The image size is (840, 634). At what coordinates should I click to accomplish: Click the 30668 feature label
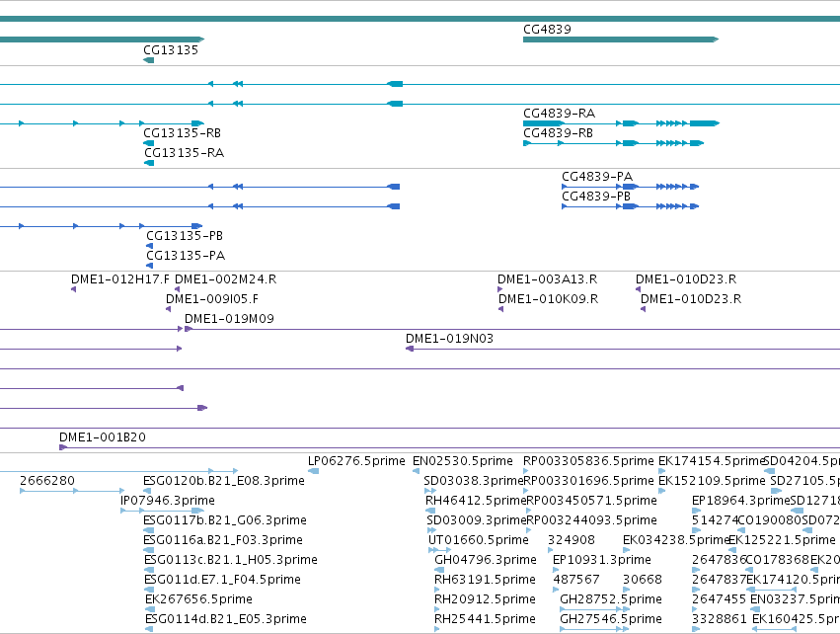(x=642, y=581)
